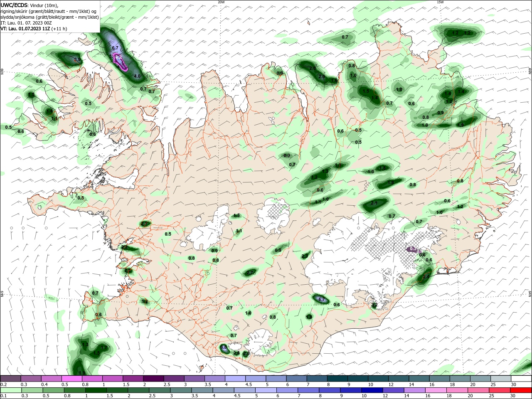Pick the blue rain swatch labeled 7

point(308,390)
